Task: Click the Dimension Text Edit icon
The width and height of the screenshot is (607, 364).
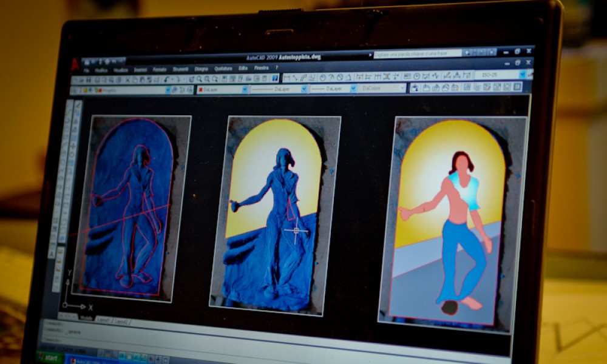Action: click(457, 75)
